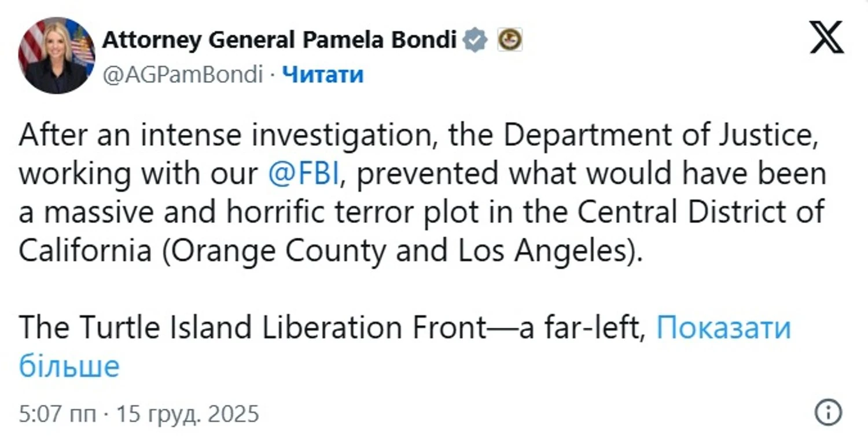The height and width of the screenshot is (442, 868).
Task: Click the name Attorney General Pamela Bondi
Action: click(x=279, y=40)
